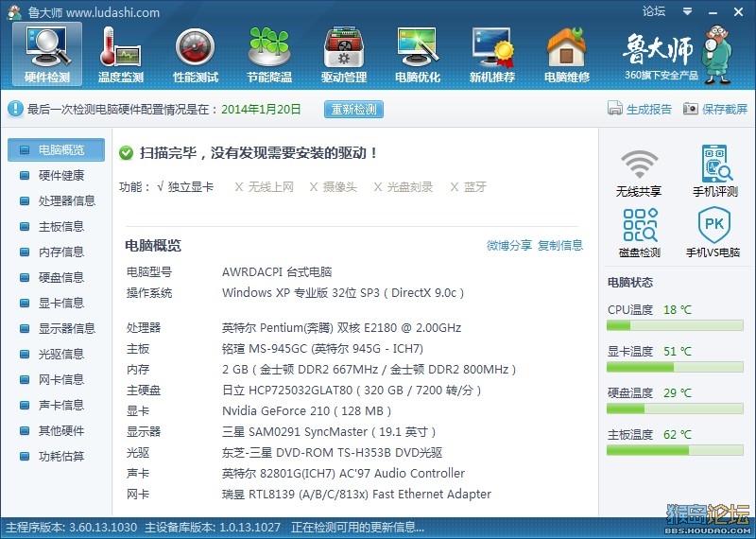Screen dimensions: 756x539
Task: Open 驱动管理 driver management
Action: click(344, 54)
